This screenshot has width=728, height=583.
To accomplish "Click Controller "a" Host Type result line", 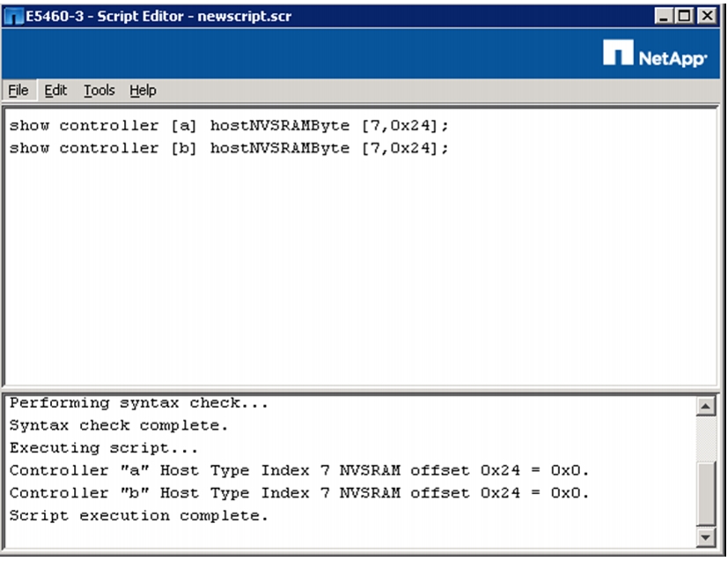I will coord(299,470).
